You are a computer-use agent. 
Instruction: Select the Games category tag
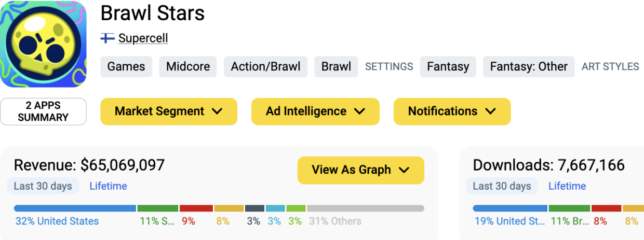[126, 66]
